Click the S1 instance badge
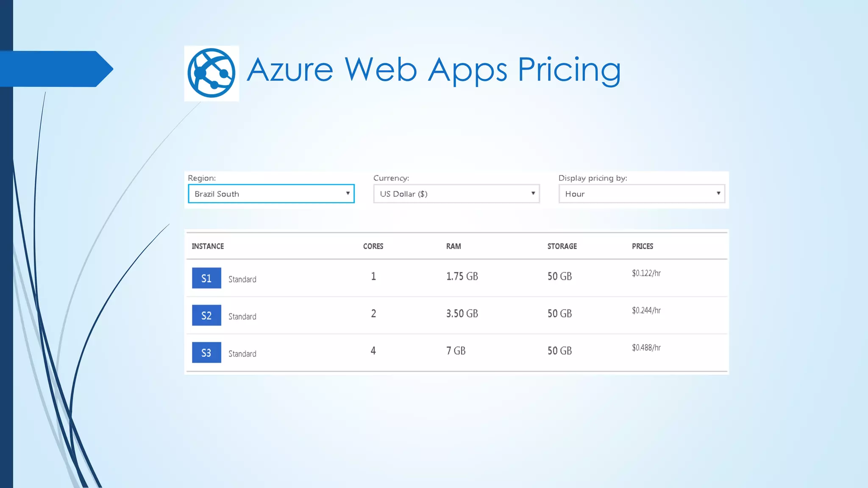Screen dimensions: 868x488 point(206,278)
